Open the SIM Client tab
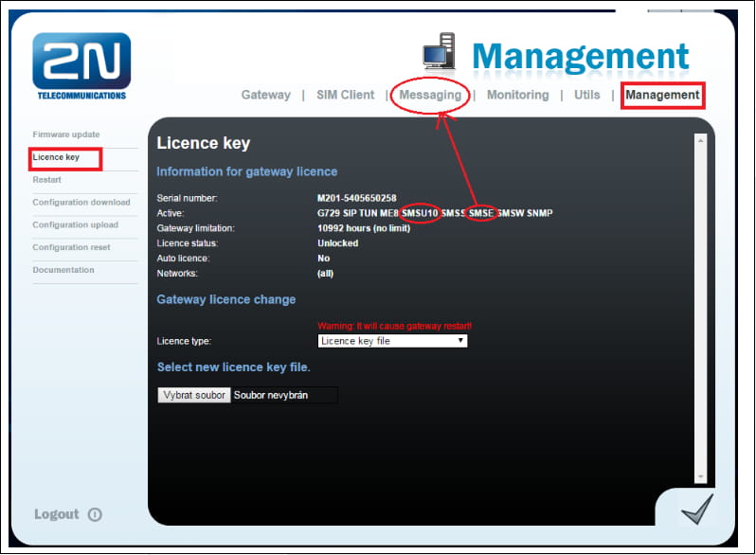 tap(345, 95)
